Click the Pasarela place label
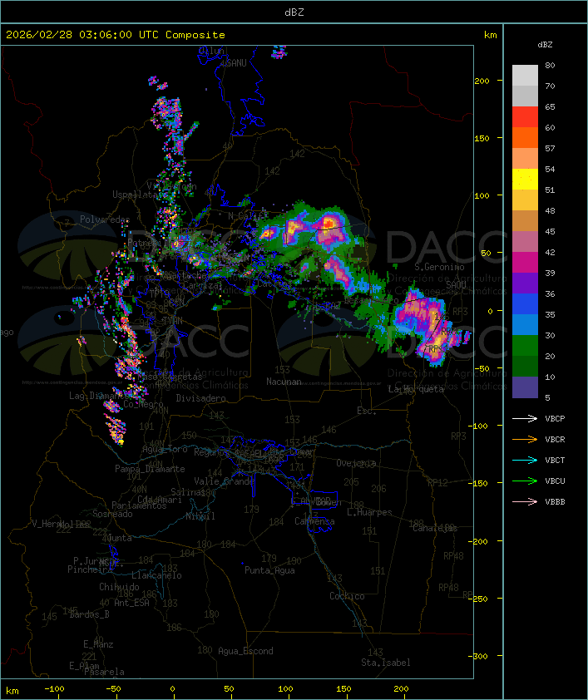The width and height of the screenshot is (588, 700). point(104,672)
